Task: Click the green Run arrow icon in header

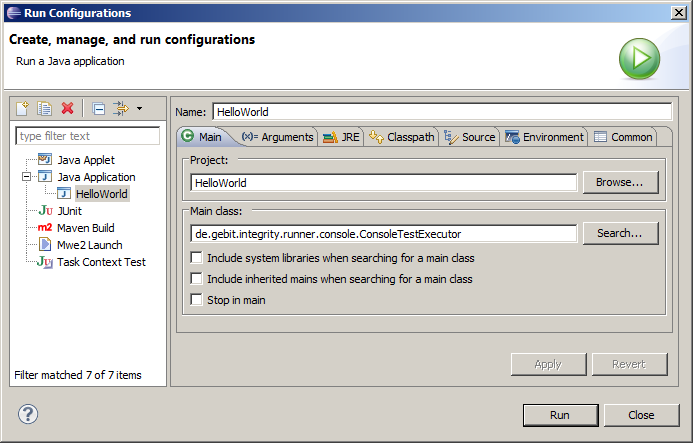Action: click(x=639, y=59)
